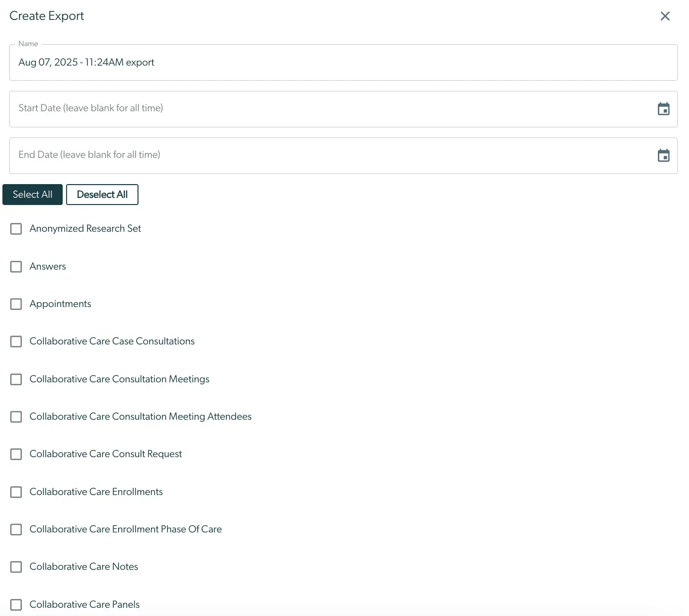Screen dimensions: 689x616
Task: Select Collaborative Care Enrollment Phase Of Care
Action: click(x=16, y=530)
